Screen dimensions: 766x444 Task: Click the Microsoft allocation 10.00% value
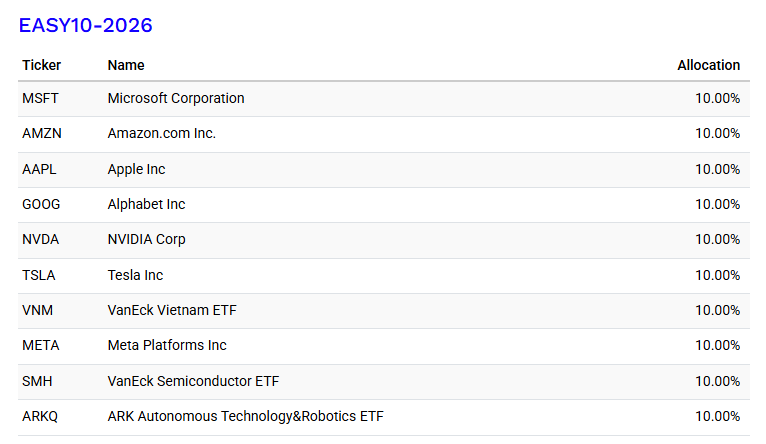[717, 98]
